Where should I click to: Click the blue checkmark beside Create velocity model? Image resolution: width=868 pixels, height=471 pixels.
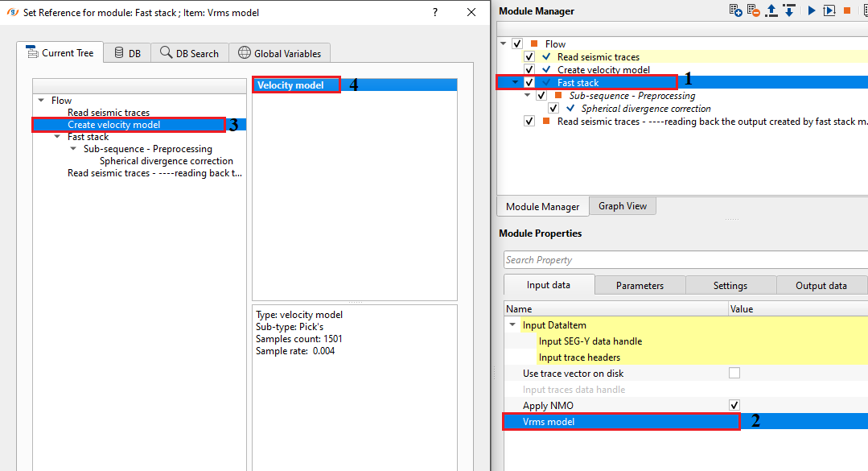[x=546, y=69]
